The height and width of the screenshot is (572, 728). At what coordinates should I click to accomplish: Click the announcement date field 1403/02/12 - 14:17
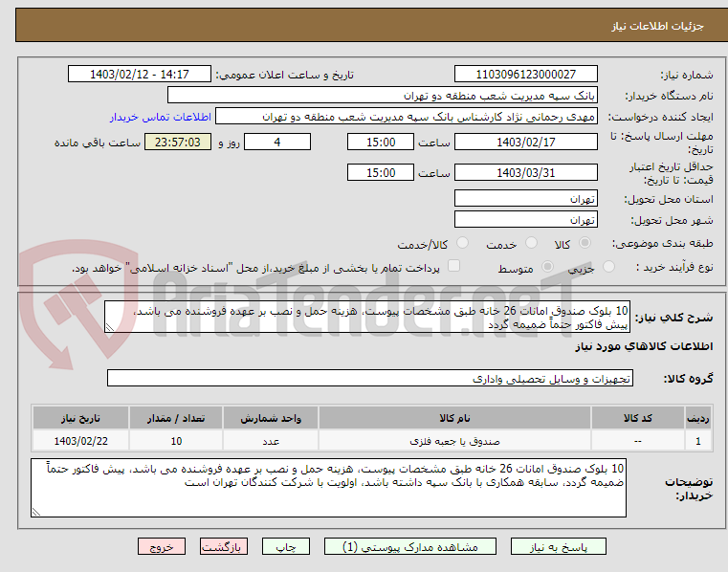click(x=140, y=75)
